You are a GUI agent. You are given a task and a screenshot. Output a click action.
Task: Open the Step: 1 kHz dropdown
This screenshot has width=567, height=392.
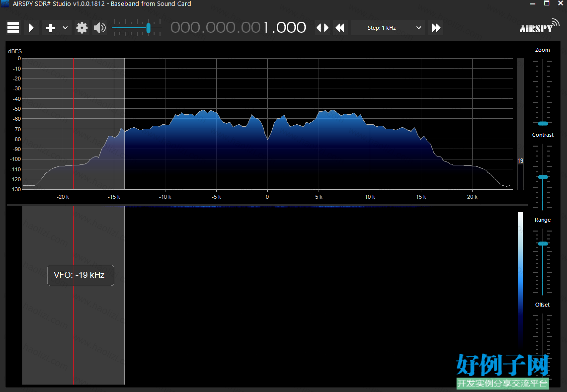tap(388, 28)
